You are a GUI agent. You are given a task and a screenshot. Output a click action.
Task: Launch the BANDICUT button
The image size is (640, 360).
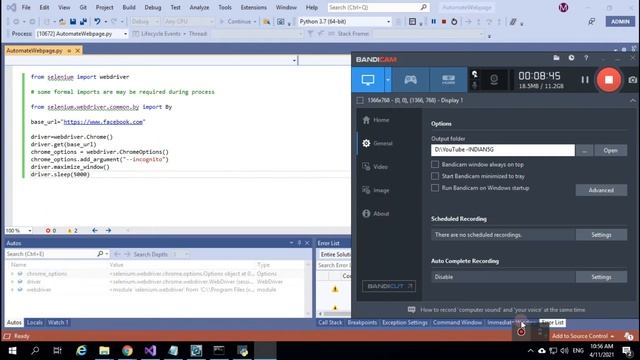pyautogui.click(x=389, y=286)
